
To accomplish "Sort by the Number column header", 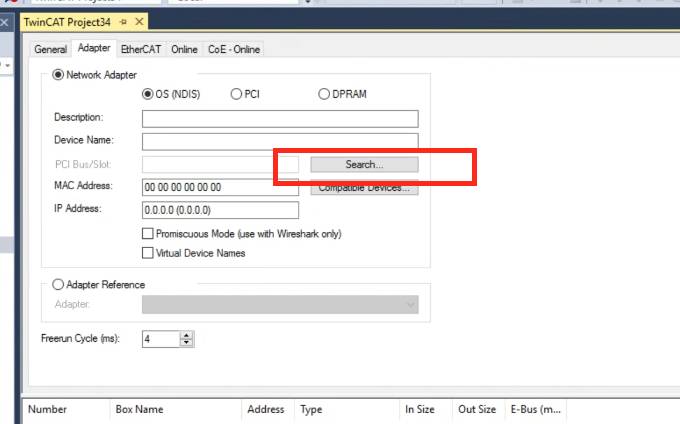I will coord(66,409).
